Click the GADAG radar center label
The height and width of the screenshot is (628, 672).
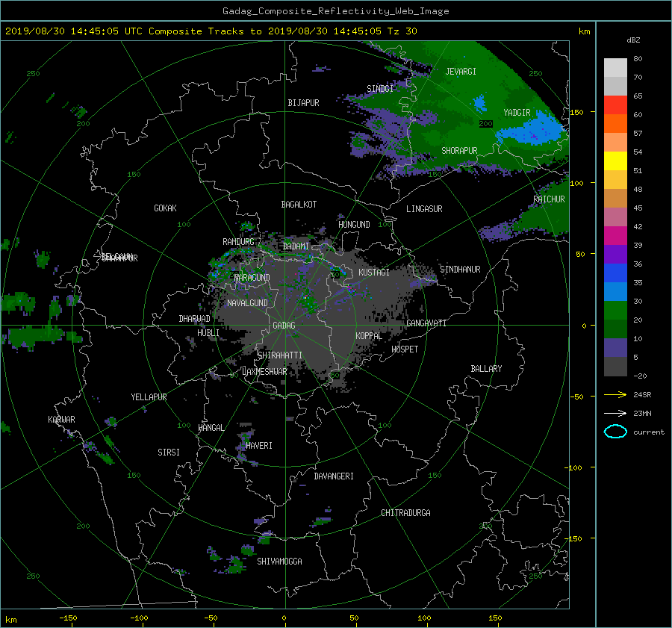click(x=284, y=326)
